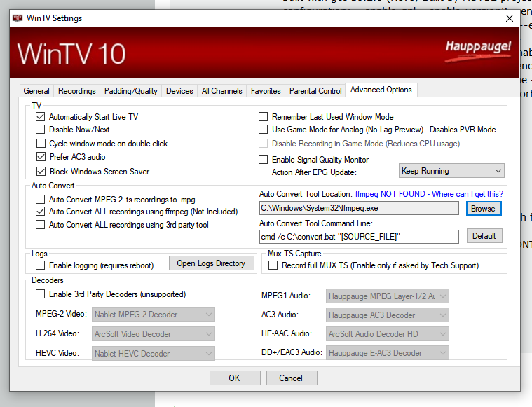Click disabled Disable Recording in Game Mode checkbox
The height and width of the screenshot is (407, 532).
point(264,144)
